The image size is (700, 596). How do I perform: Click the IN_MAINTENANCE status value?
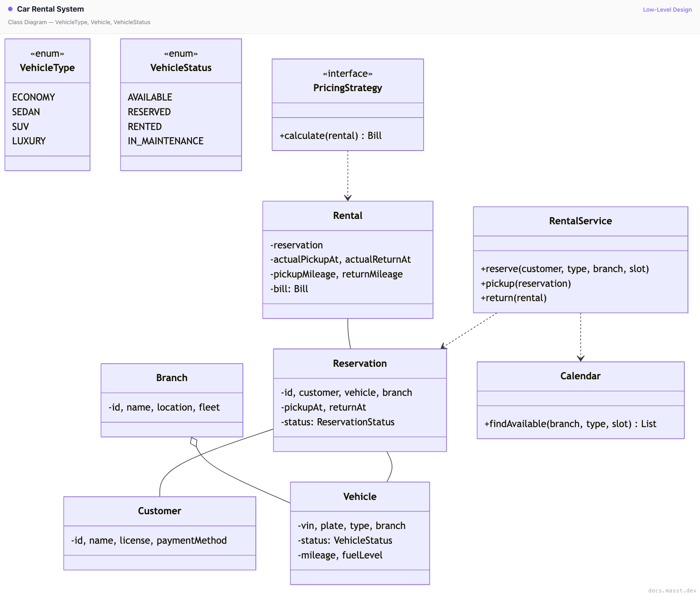[x=166, y=141]
